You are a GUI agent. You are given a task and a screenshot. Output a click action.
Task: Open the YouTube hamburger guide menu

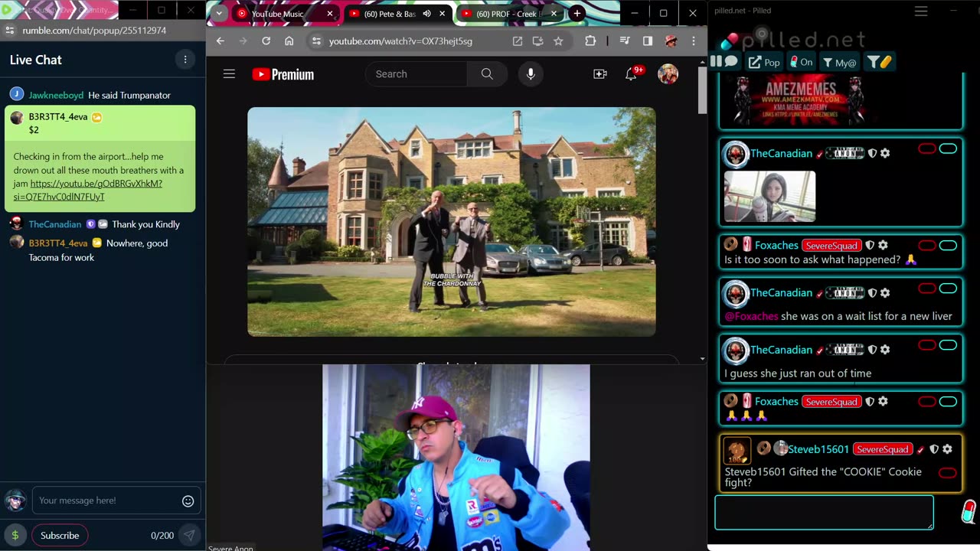click(x=229, y=74)
